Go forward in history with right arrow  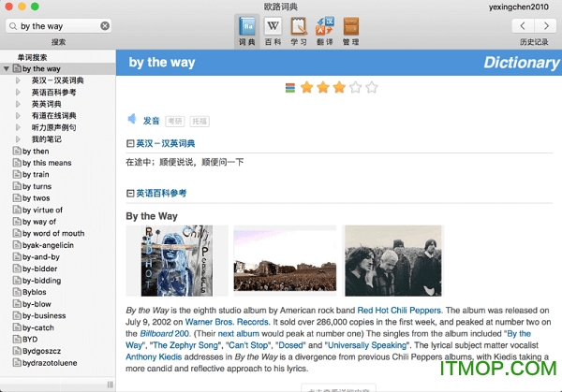click(544, 26)
